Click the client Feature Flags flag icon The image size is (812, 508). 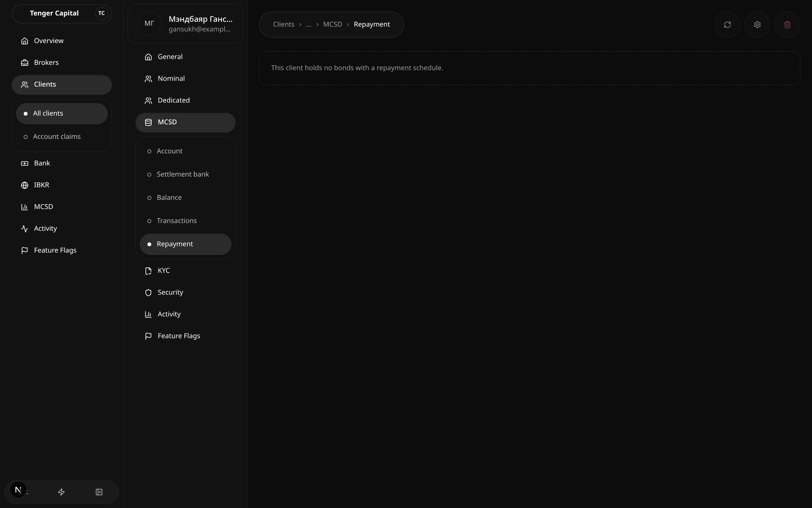tap(148, 336)
